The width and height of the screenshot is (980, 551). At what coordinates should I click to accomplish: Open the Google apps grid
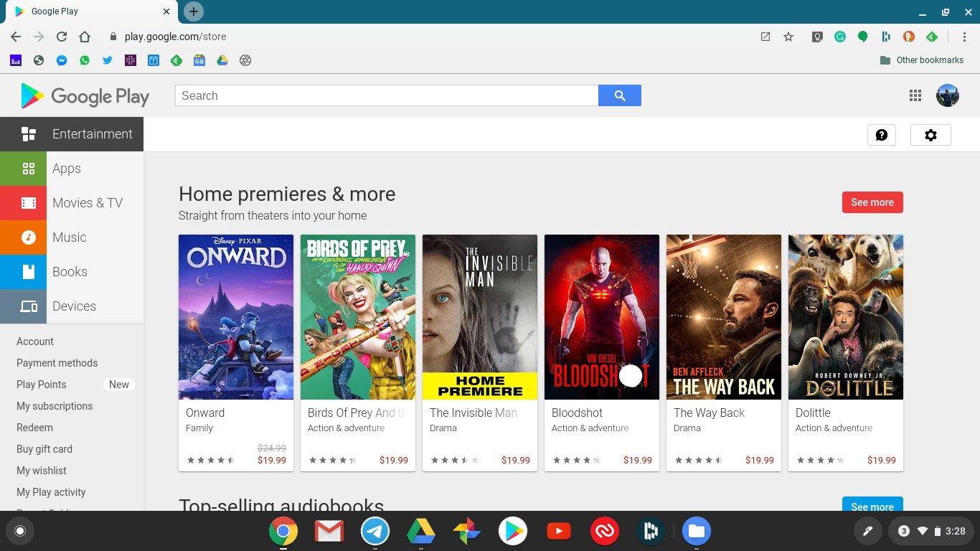coord(915,95)
